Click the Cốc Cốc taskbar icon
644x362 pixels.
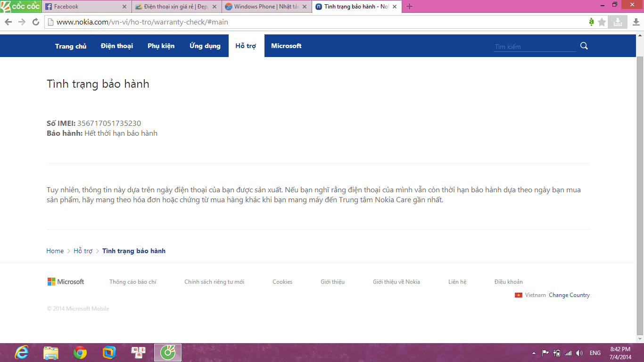(168, 353)
